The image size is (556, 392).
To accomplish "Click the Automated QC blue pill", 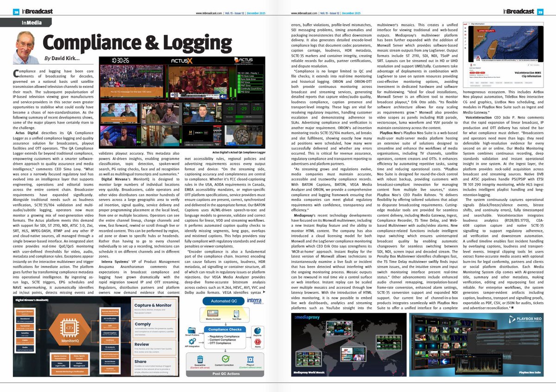I will coord(224,301).
